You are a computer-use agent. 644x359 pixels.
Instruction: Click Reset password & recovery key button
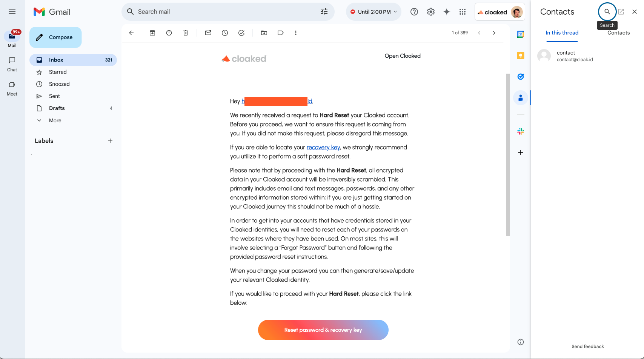coord(323,330)
